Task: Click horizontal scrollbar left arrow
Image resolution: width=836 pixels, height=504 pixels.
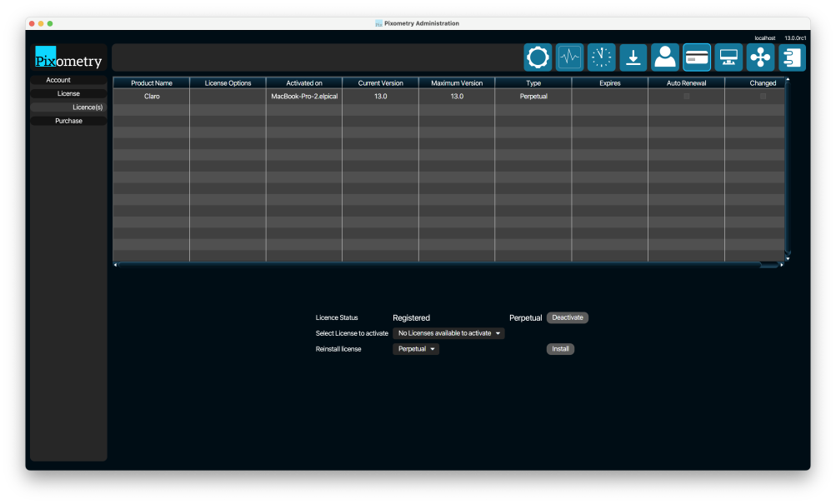Action: point(115,265)
